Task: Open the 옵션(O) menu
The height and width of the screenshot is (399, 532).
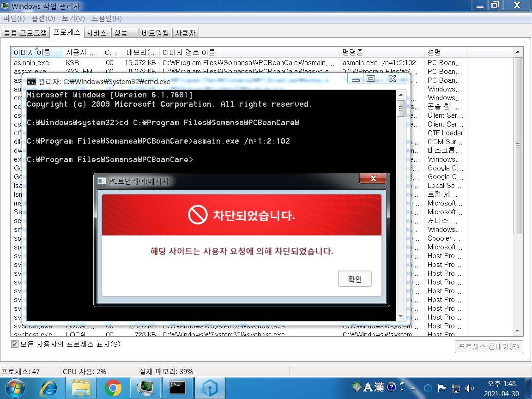Action: [43, 18]
